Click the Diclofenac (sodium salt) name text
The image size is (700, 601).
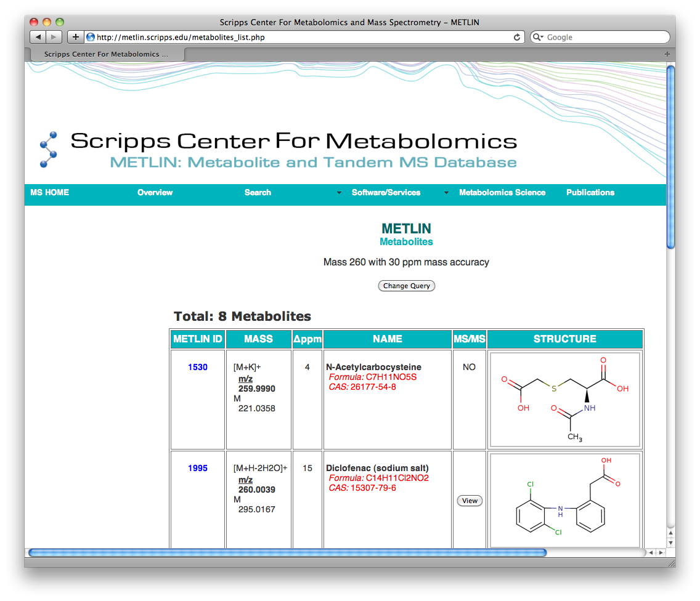coord(377,467)
